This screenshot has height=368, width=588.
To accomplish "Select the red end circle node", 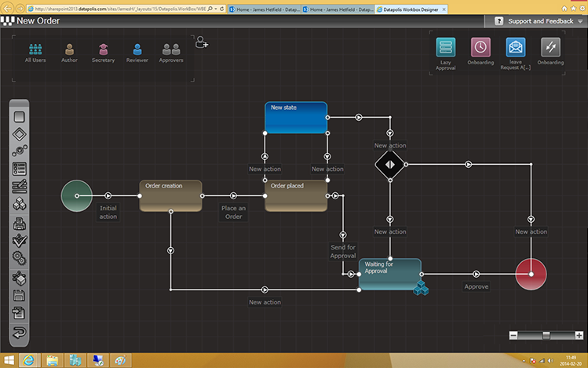I will [531, 274].
